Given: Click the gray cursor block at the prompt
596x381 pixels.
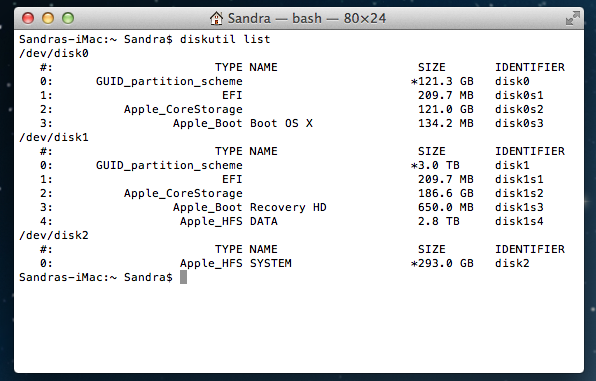Looking at the screenshot, I should [183, 277].
